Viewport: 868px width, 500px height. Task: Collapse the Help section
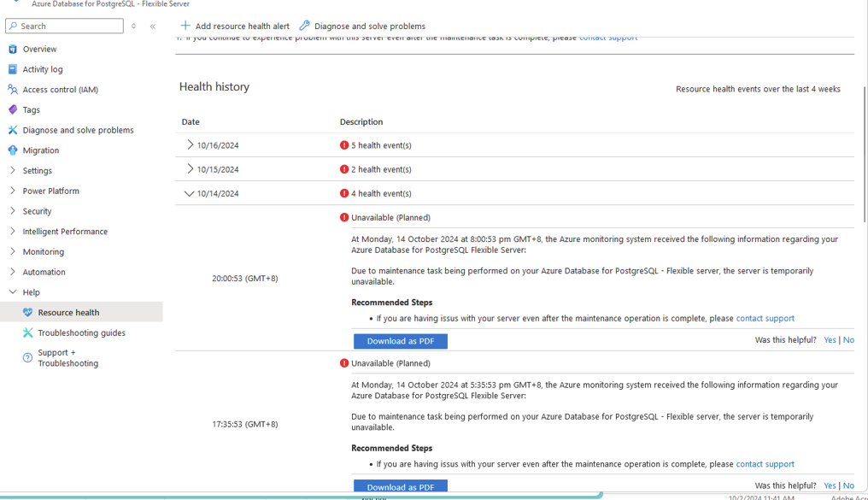(13, 291)
